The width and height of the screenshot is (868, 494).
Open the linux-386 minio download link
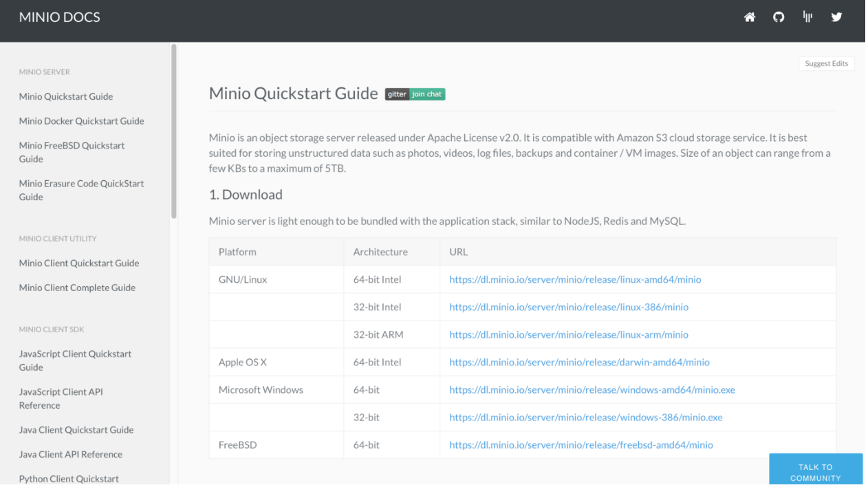(569, 307)
